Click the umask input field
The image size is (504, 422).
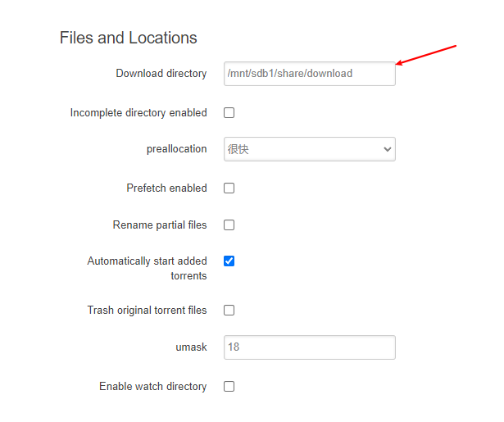(x=310, y=347)
